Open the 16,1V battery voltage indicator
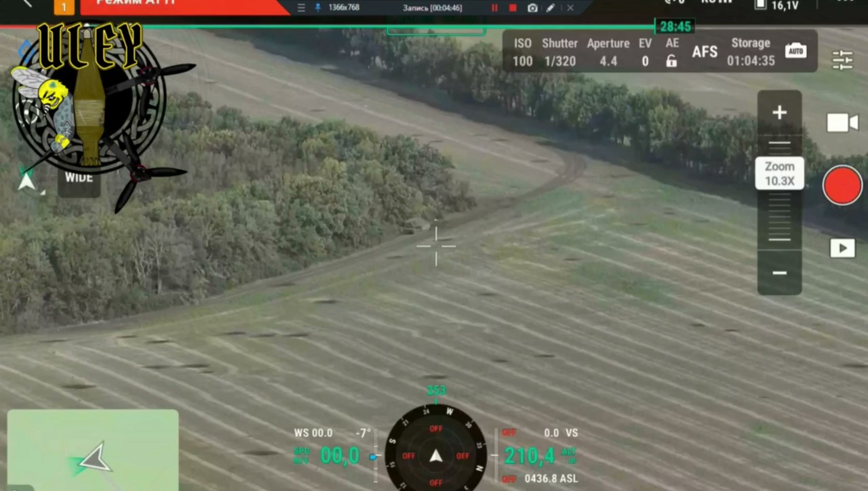Screen dimensions: 868x491 click(x=776, y=5)
